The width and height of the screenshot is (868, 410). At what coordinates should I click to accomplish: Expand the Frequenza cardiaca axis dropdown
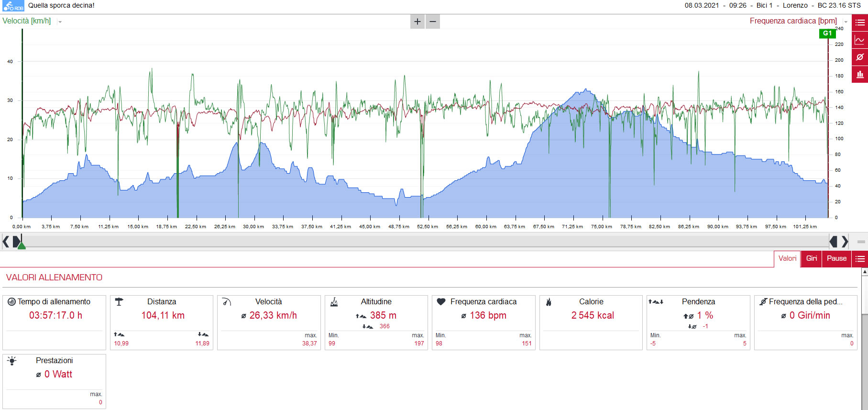tap(846, 22)
